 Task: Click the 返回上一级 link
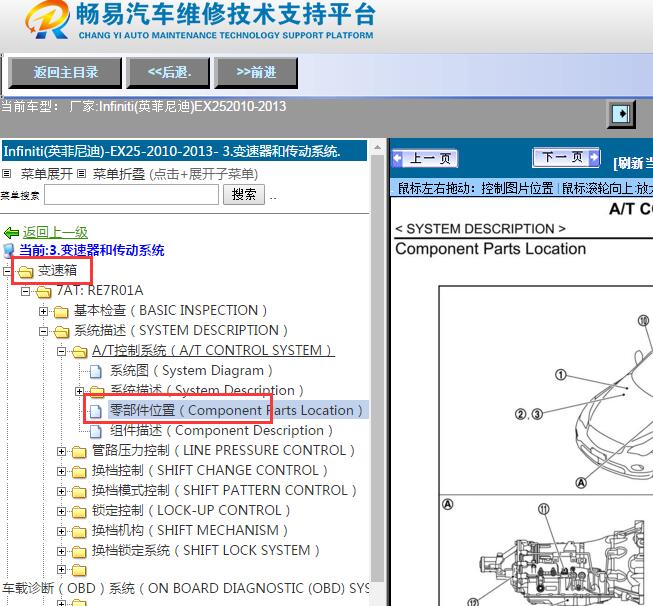click(x=55, y=232)
